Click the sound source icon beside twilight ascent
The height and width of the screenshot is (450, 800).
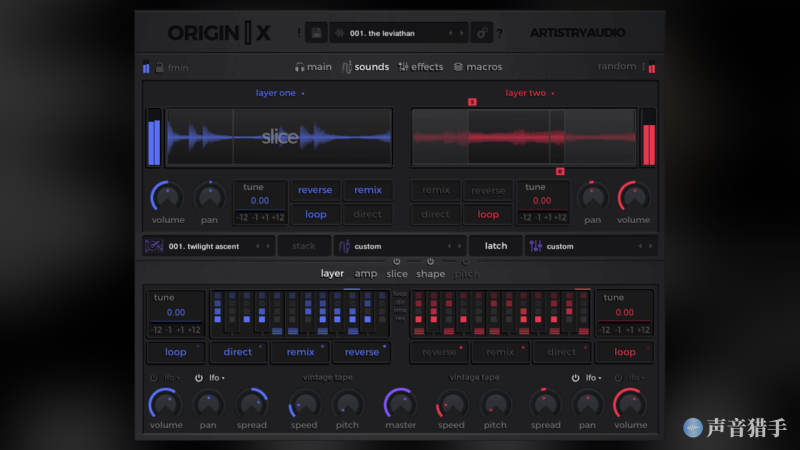154,246
